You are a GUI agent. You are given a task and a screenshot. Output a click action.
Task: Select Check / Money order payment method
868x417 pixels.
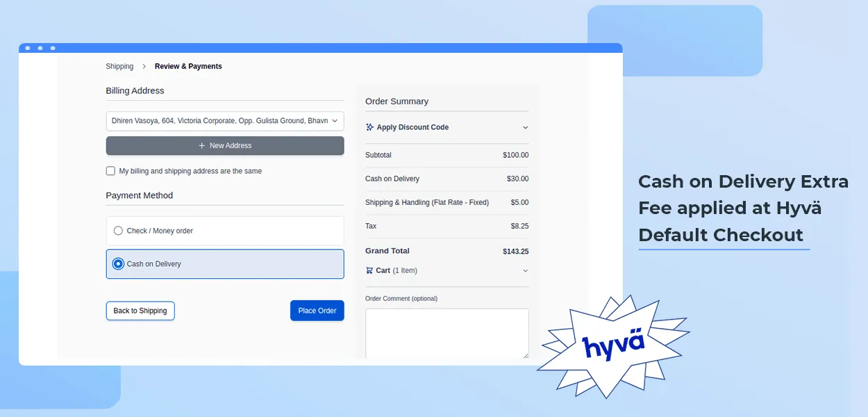[x=118, y=231]
